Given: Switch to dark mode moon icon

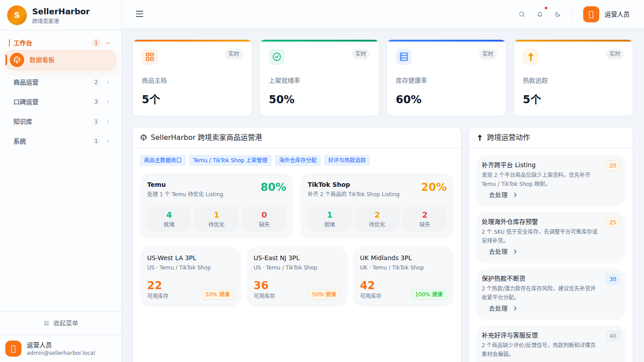Looking at the screenshot, I should tap(558, 14).
